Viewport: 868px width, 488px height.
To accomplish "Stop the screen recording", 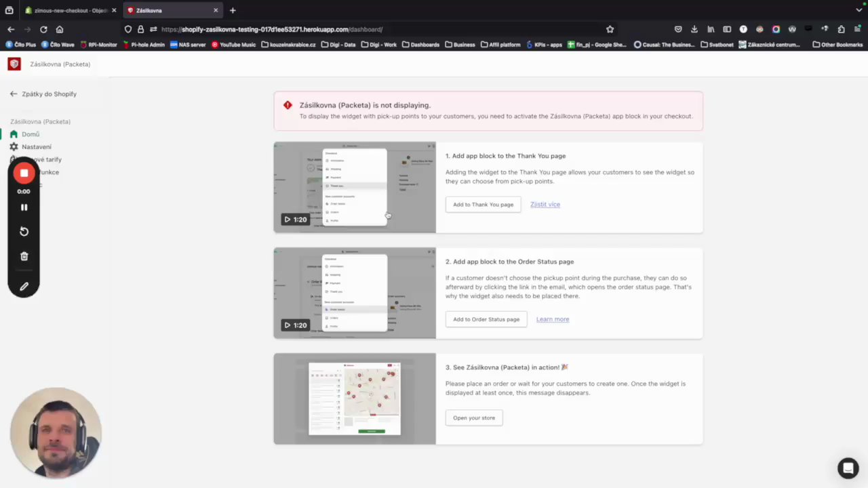I will (24, 174).
